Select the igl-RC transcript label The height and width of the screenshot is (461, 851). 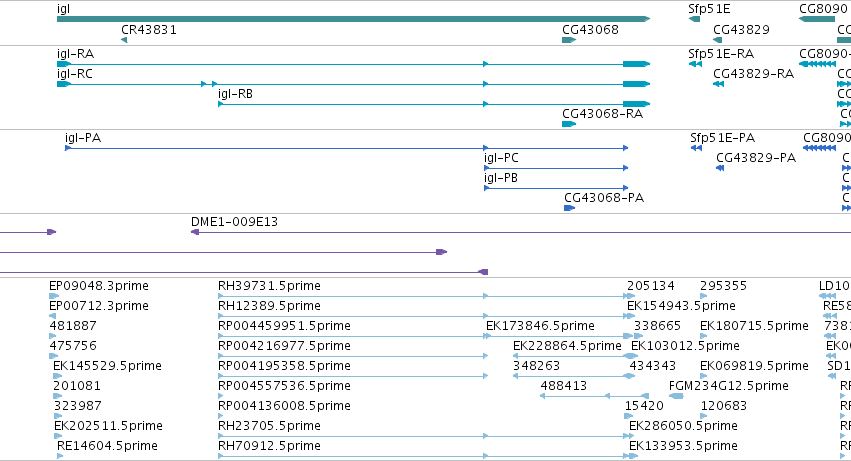click(x=75, y=74)
